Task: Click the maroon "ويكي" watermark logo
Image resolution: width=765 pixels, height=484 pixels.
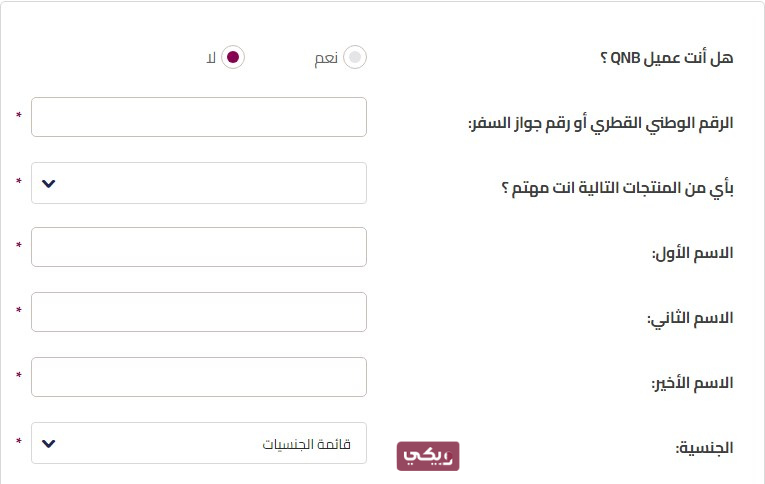Action: [x=428, y=456]
